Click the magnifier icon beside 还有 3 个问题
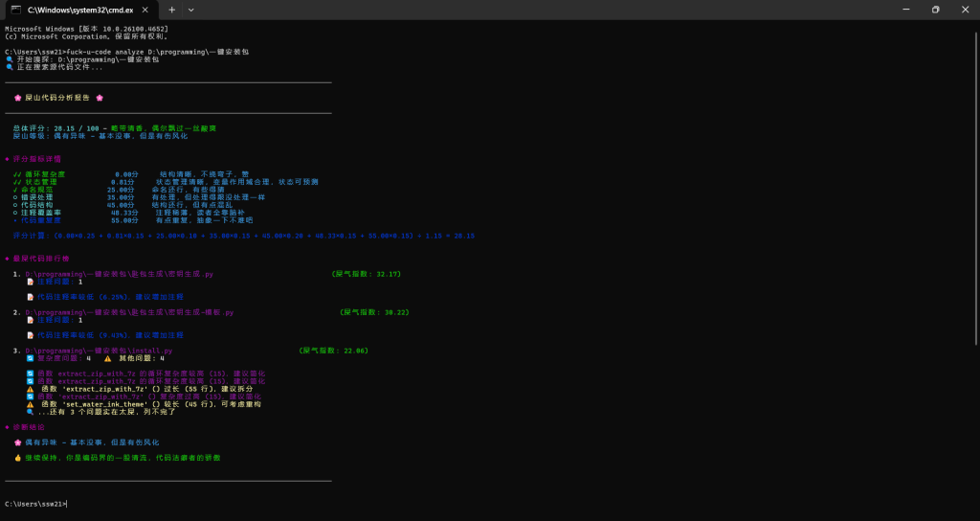Screen dimensions: 980x521 (x=30, y=412)
